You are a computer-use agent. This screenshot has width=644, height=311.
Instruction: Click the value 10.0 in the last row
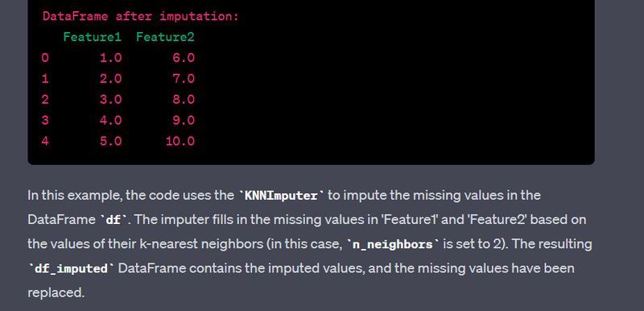[x=180, y=142]
